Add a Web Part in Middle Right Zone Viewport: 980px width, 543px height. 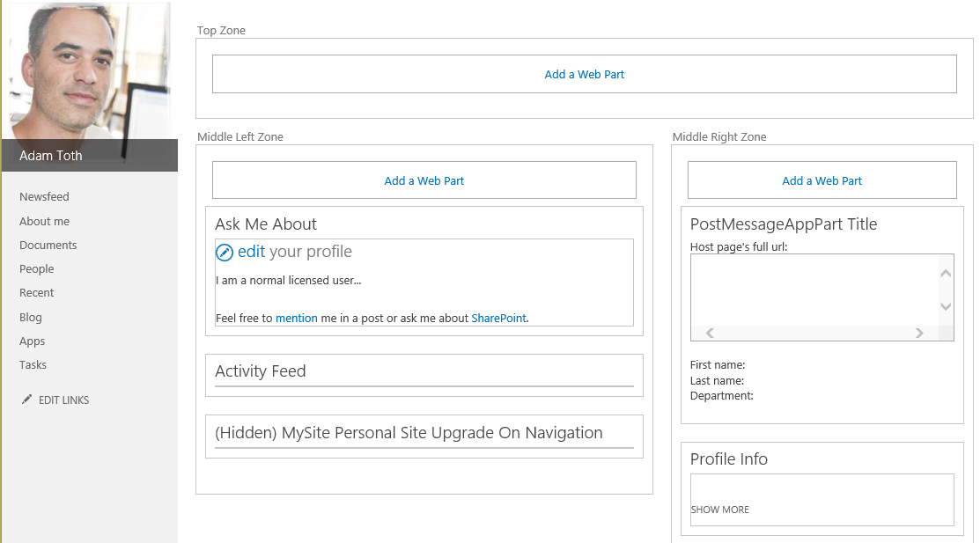click(822, 180)
